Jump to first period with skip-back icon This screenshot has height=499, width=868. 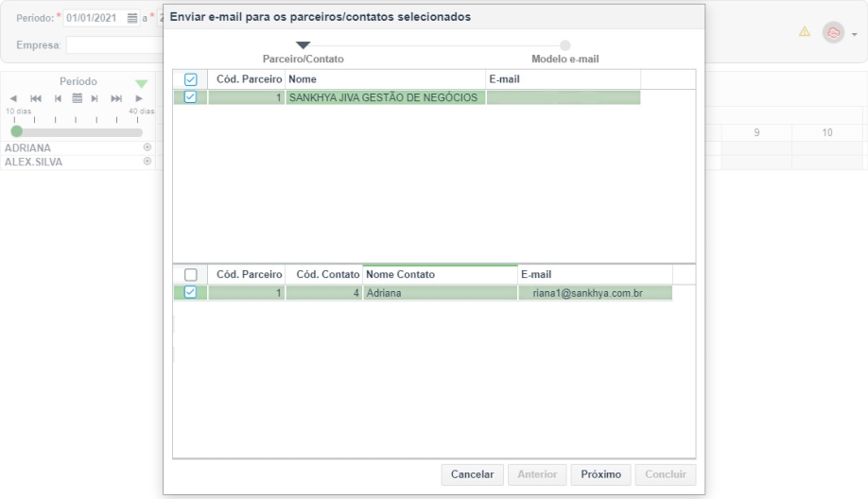point(36,98)
